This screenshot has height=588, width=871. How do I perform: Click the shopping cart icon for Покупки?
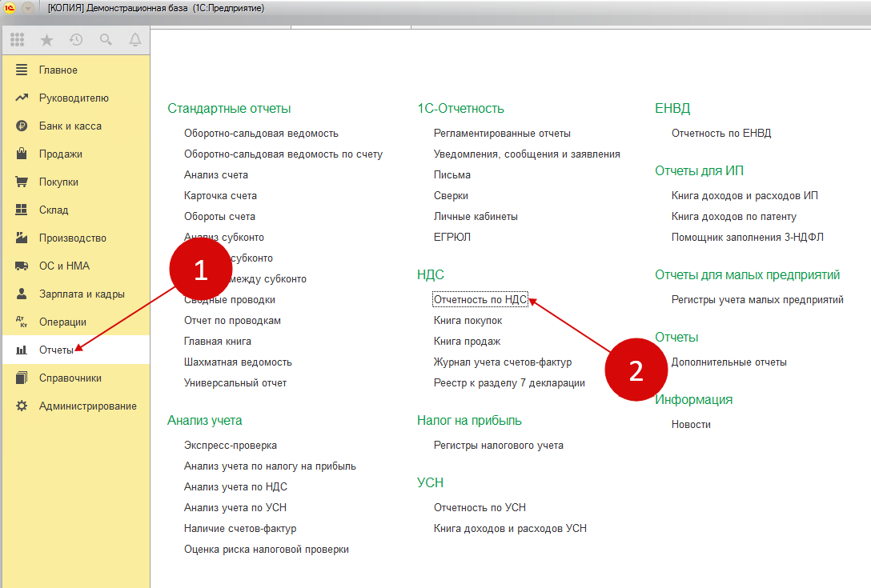click(22, 182)
